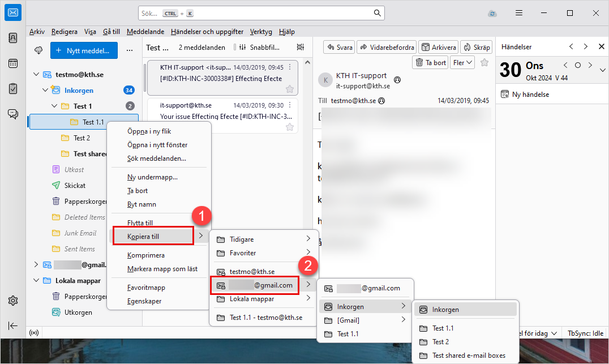Star the open message in header
The width and height of the screenshot is (609, 364).
(x=484, y=62)
